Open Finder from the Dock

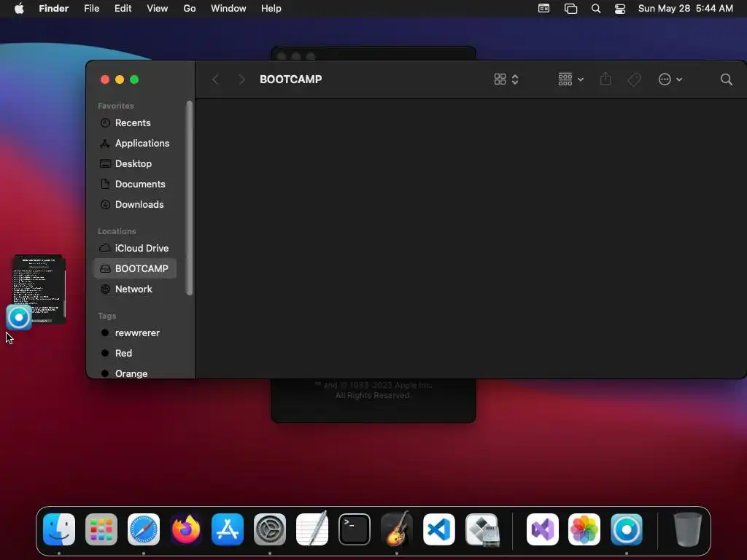(59, 529)
